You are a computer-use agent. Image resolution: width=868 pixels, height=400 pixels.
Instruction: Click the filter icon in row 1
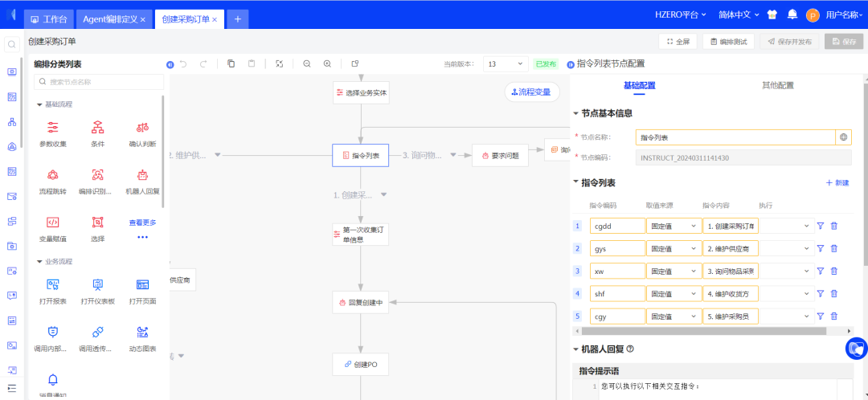pos(821,227)
